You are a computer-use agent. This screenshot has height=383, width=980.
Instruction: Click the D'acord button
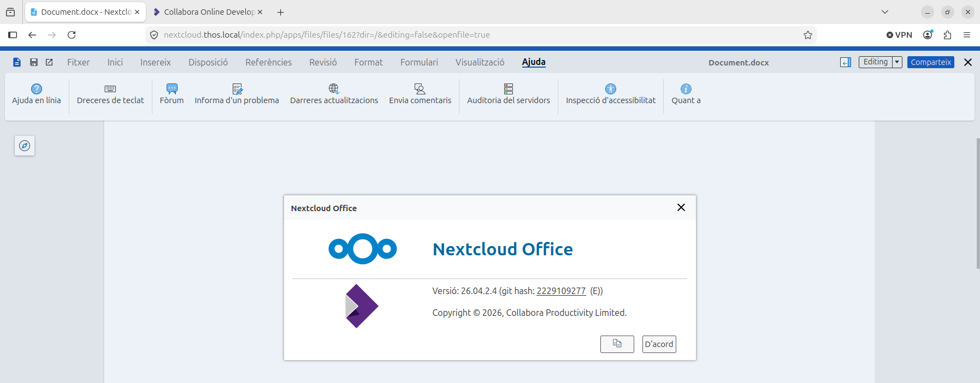click(659, 344)
